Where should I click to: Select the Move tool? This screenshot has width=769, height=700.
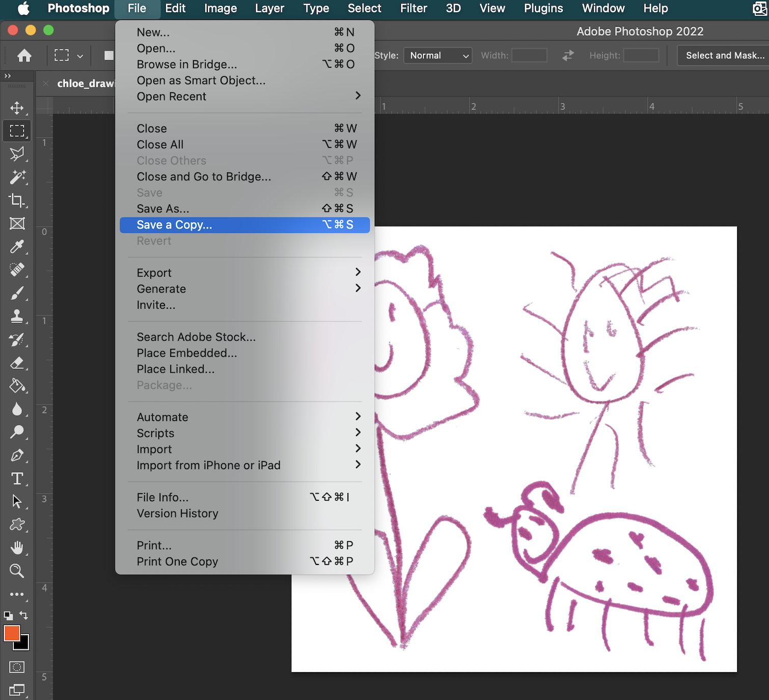tap(17, 107)
